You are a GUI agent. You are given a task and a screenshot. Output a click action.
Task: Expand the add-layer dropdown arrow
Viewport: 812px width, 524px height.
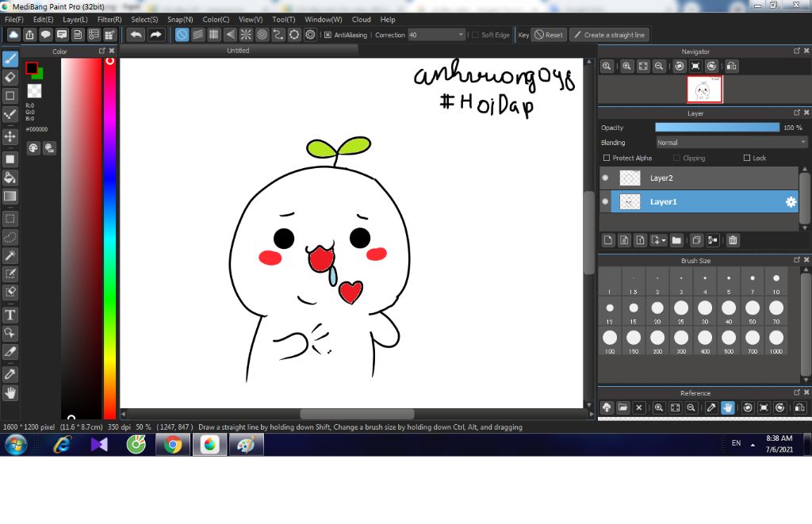point(664,240)
